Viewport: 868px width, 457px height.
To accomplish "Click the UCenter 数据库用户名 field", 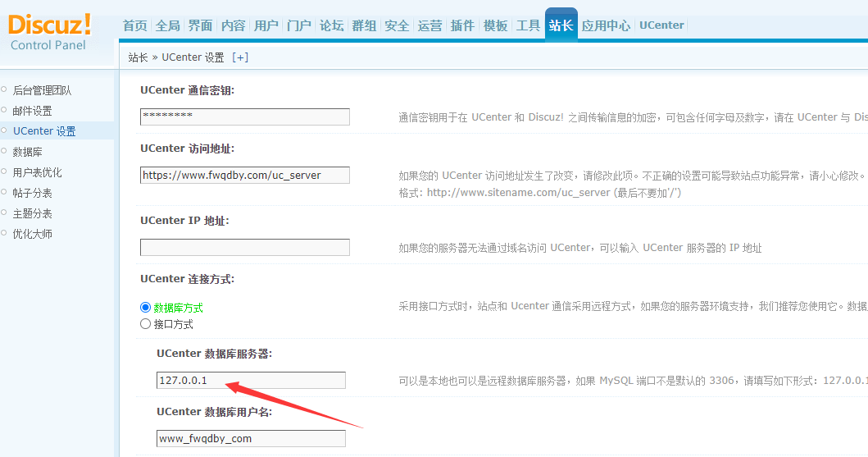I will pyautogui.click(x=251, y=438).
